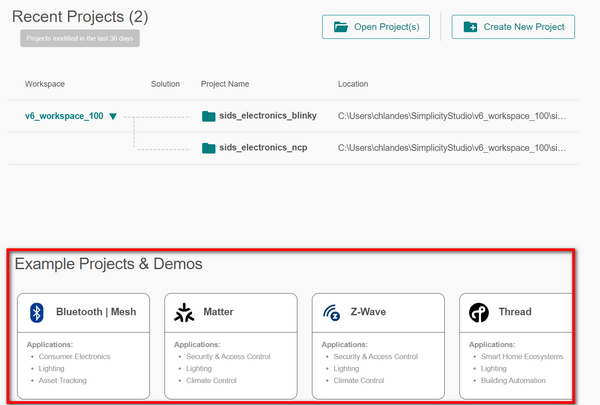Click Asset Tracking in the Bluetooth card
This screenshot has width=600, height=405.
point(62,381)
